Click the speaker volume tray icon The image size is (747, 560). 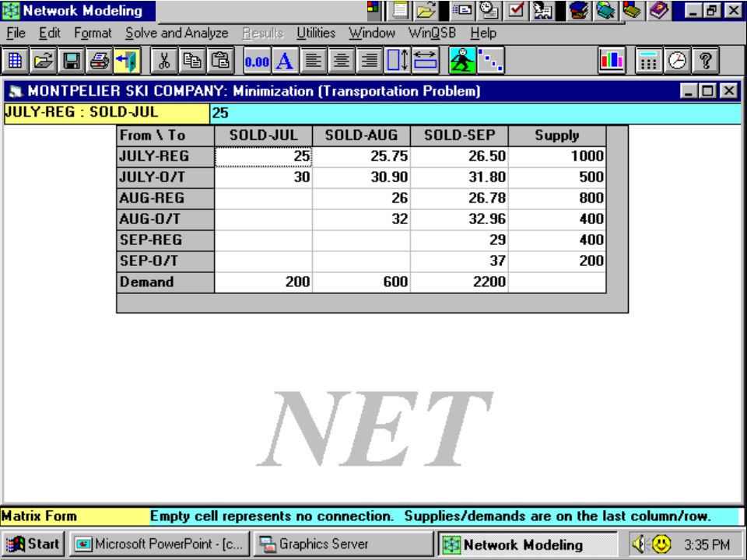(x=638, y=544)
